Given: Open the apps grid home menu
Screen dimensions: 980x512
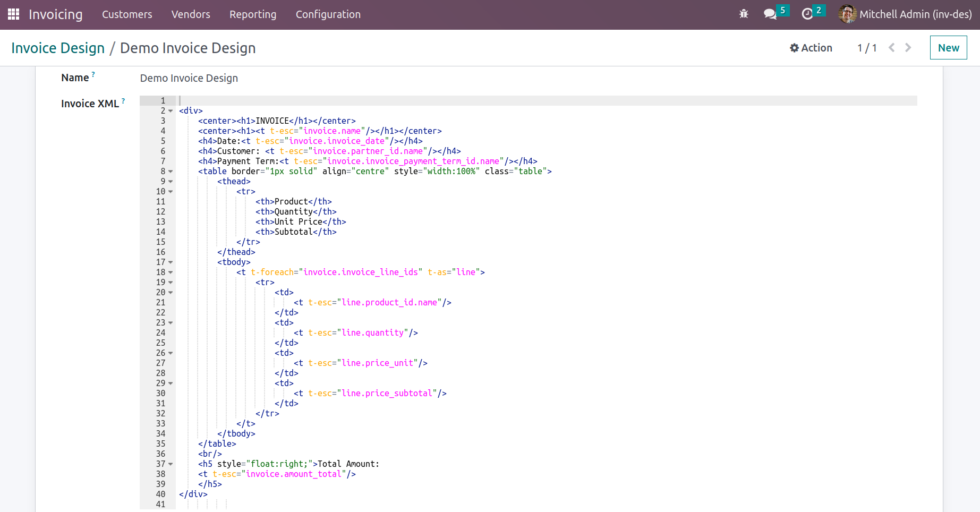Looking at the screenshot, I should (x=14, y=14).
